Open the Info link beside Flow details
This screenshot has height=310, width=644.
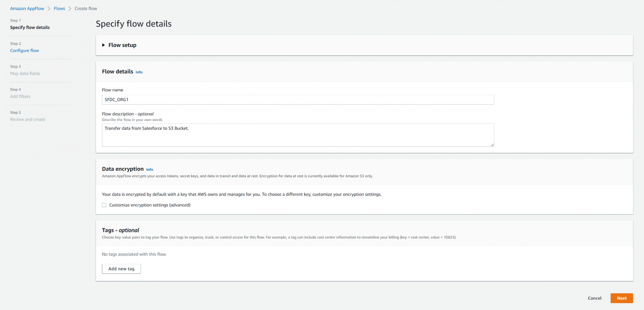coord(139,72)
